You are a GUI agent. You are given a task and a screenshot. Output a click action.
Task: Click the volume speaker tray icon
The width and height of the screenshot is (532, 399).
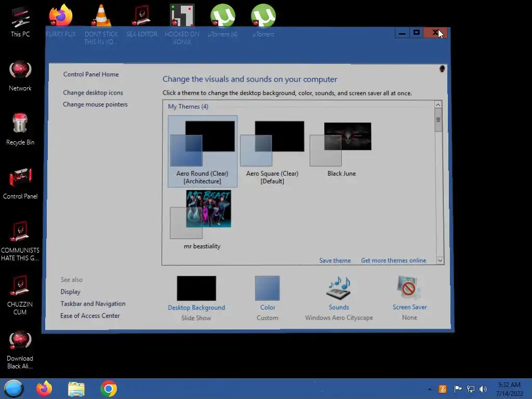pos(483,389)
